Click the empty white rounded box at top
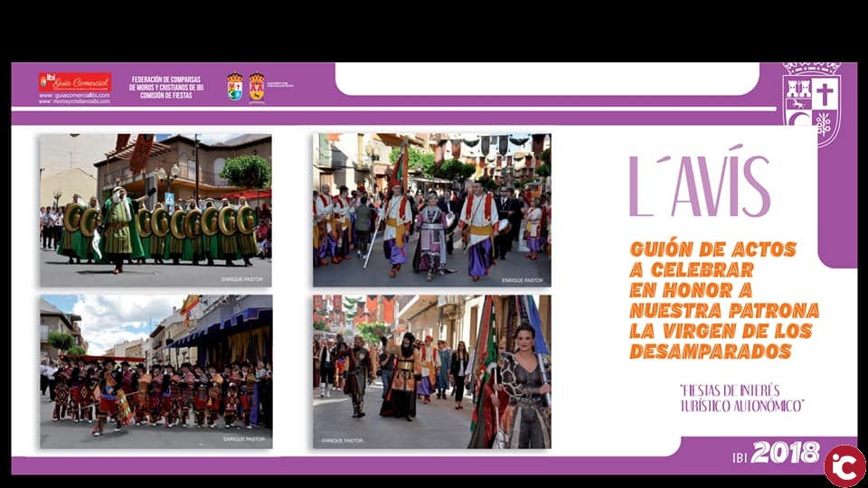Image resolution: width=868 pixels, height=488 pixels. [547, 79]
